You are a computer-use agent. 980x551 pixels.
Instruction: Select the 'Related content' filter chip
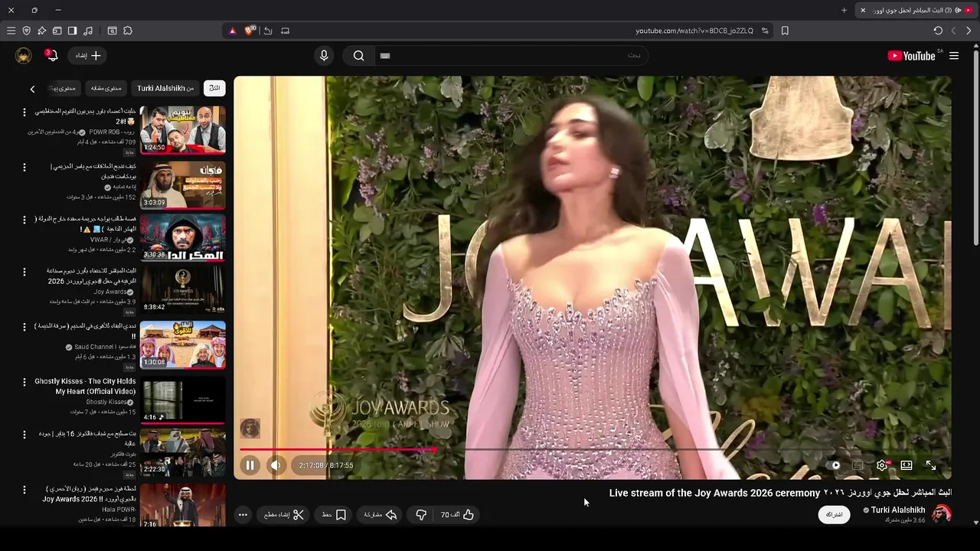106,89
